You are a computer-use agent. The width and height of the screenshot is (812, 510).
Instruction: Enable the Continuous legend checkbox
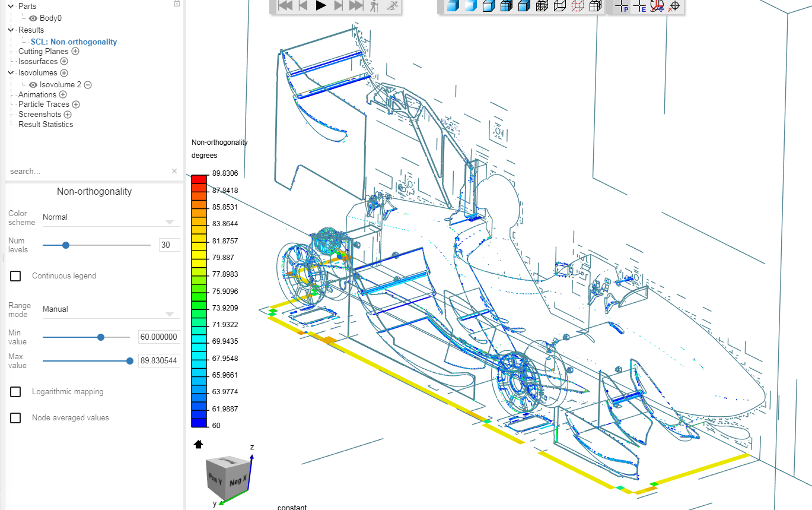tap(15, 275)
